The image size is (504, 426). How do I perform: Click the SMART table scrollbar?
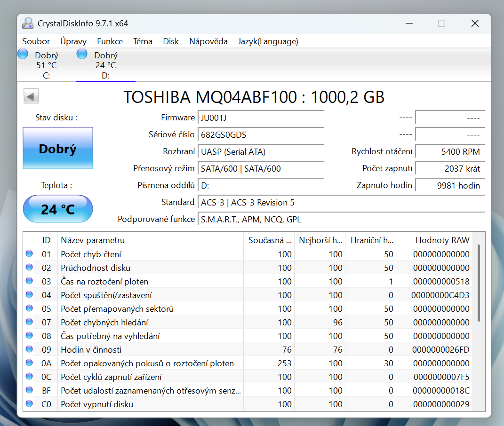(x=479, y=282)
